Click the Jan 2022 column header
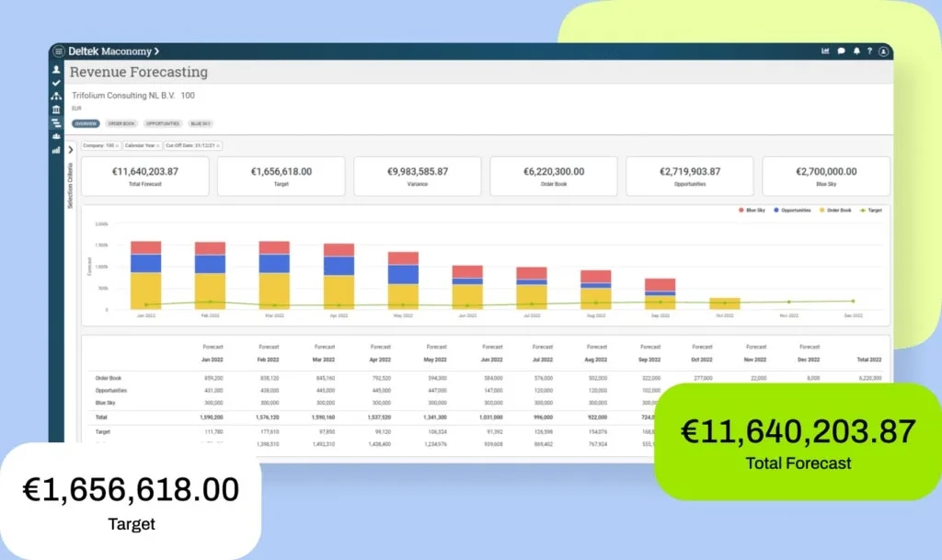 point(213,360)
